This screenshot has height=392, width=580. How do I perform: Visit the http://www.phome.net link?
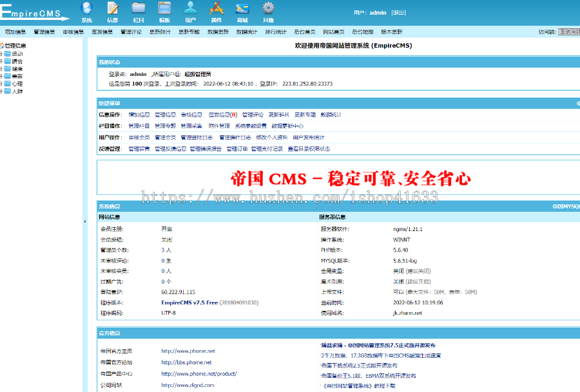tap(188, 351)
